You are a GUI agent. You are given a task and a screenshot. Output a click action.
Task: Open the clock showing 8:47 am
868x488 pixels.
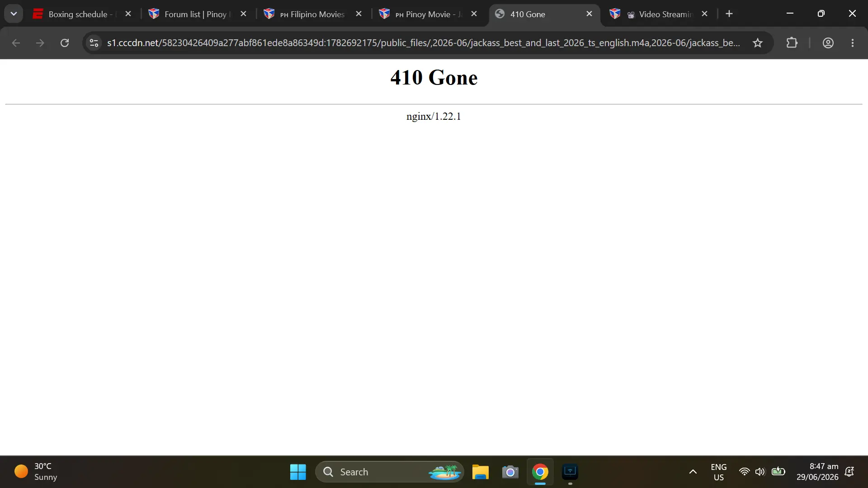point(817,472)
